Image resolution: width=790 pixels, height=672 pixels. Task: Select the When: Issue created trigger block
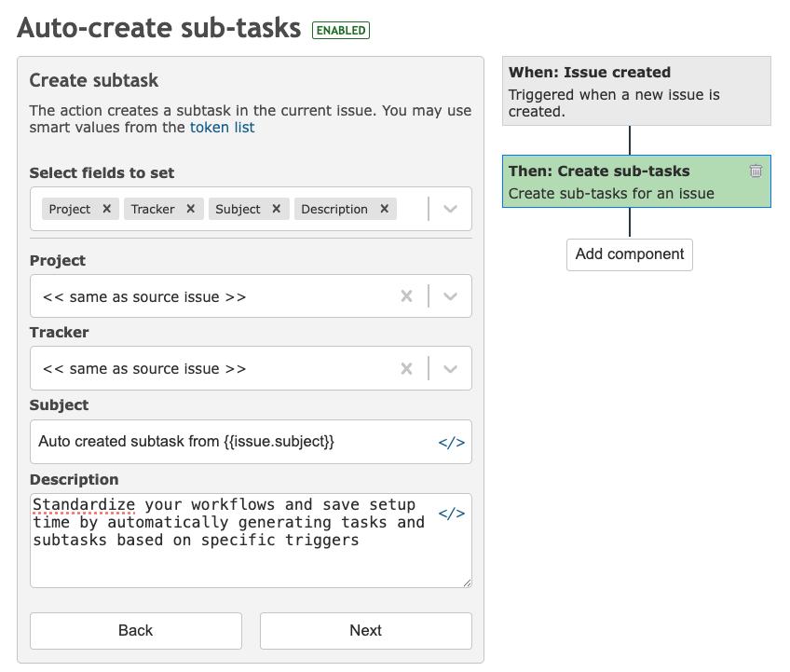point(636,90)
